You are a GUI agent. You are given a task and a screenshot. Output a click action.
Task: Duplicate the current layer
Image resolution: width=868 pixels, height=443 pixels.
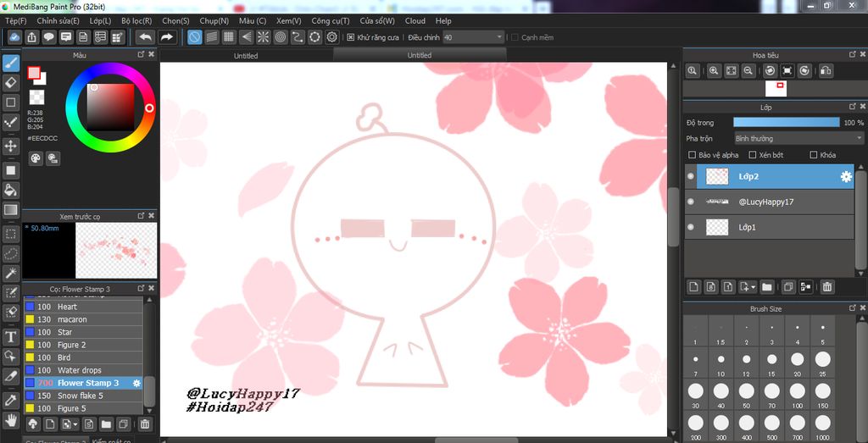pos(788,286)
